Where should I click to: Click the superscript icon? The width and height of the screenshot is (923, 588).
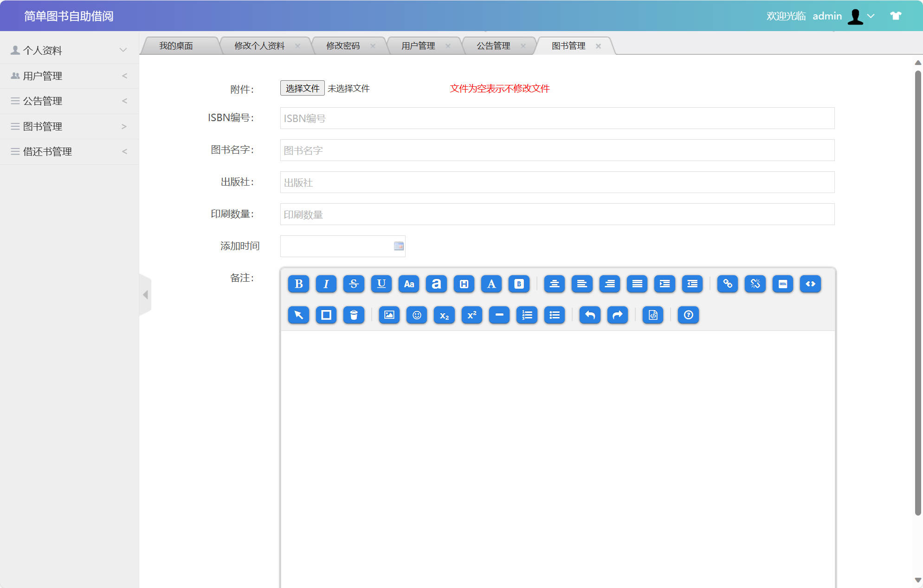click(471, 315)
